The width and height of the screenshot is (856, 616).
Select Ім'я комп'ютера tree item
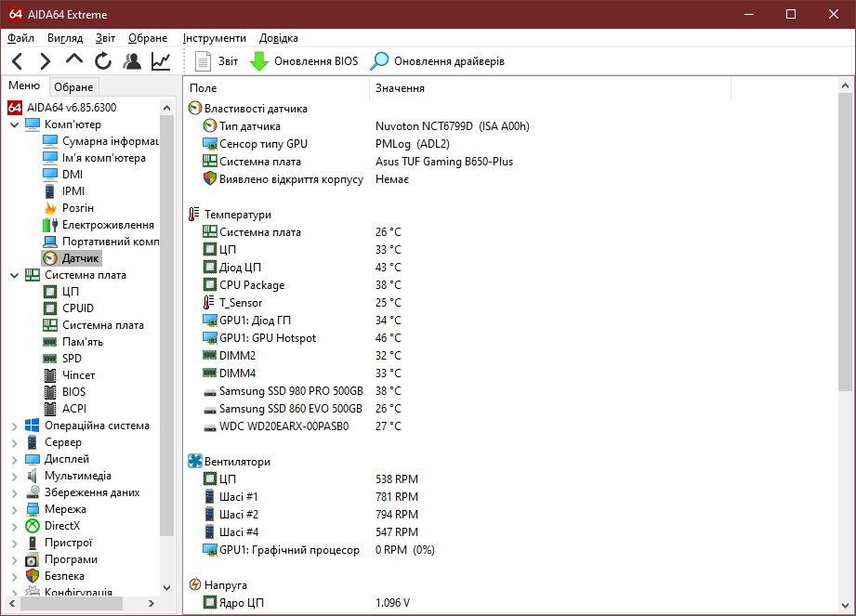(95, 158)
